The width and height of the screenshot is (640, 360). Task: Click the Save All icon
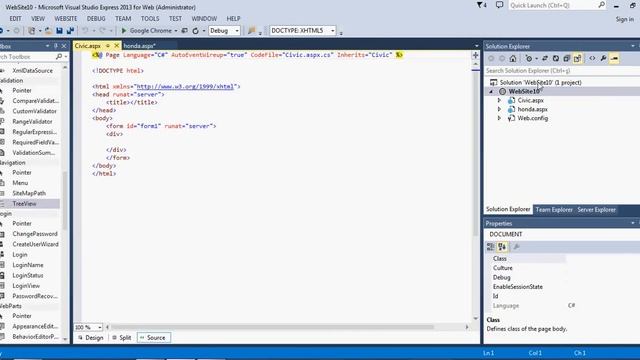pyautogui.click(x=70, y=31)
